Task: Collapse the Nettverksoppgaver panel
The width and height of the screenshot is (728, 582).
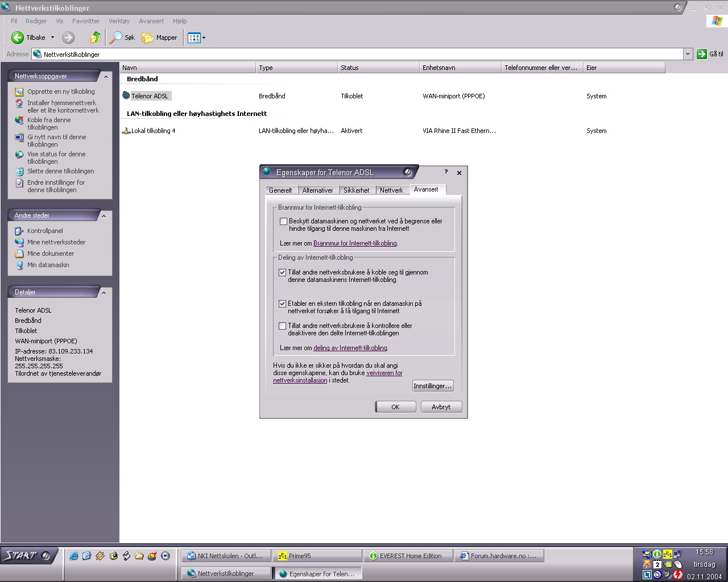Action: 106,76
